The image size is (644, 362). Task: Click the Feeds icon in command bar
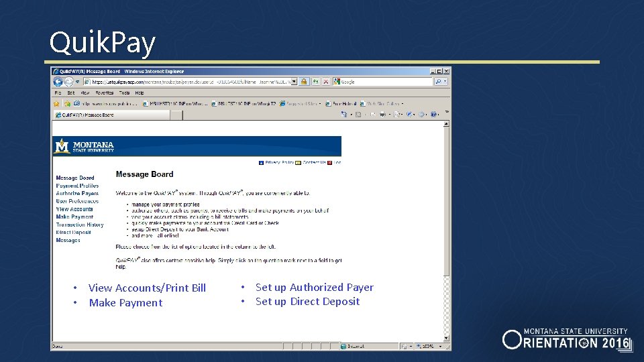[358, 115]
